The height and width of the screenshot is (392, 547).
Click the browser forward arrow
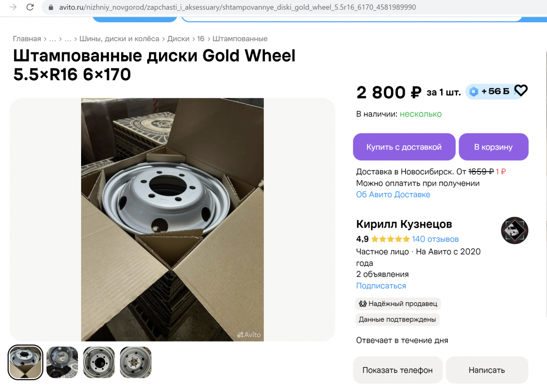point(13,7)
